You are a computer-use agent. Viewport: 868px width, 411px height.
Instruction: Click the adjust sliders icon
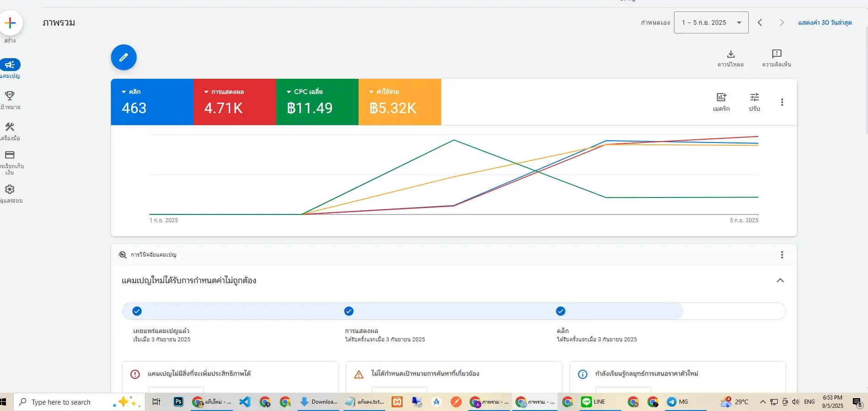[754, 98]
